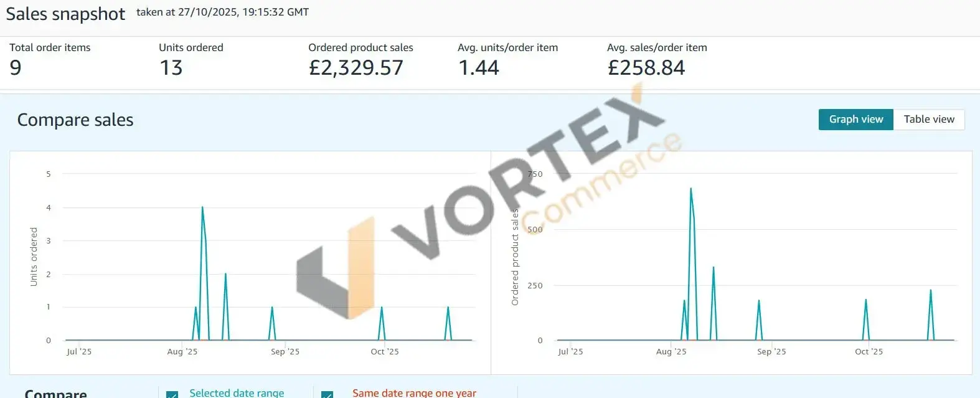980x398 pixels.
Task: Switch to Table view
Action: pyautogui.click(x=928, y=120)
